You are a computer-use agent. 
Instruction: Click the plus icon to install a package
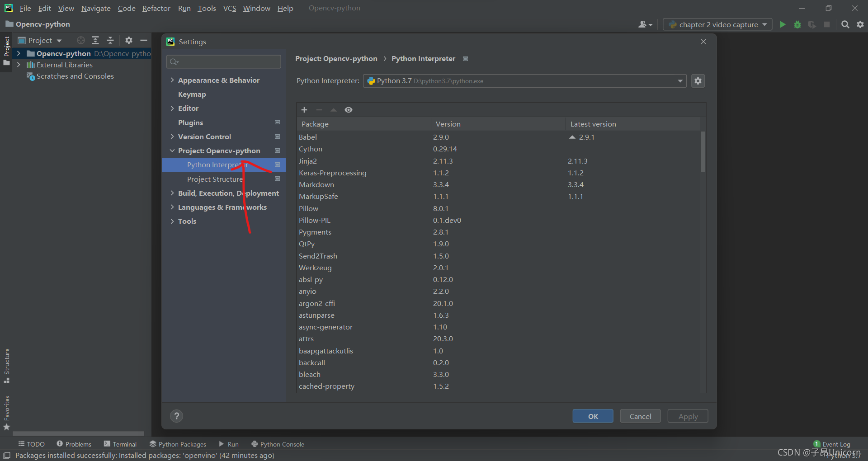pos(304,110)
